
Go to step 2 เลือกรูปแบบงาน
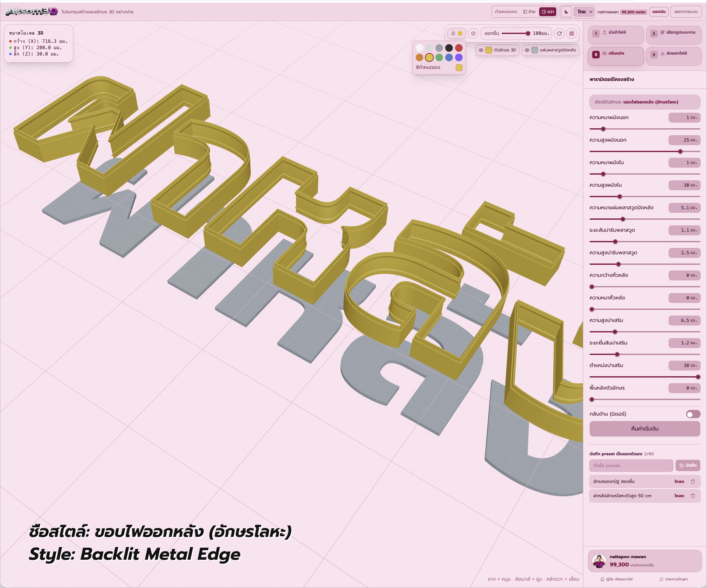(x=674, y=35)
